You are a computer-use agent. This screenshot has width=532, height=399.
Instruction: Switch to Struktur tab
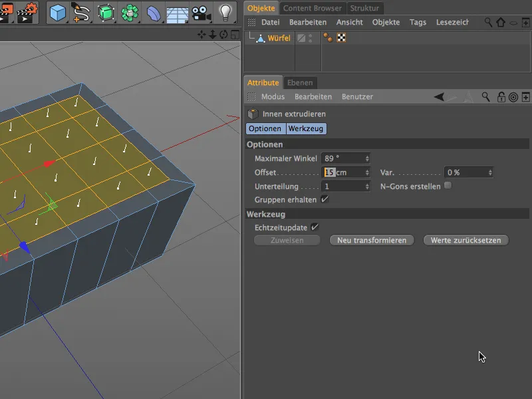click(364, 8)
